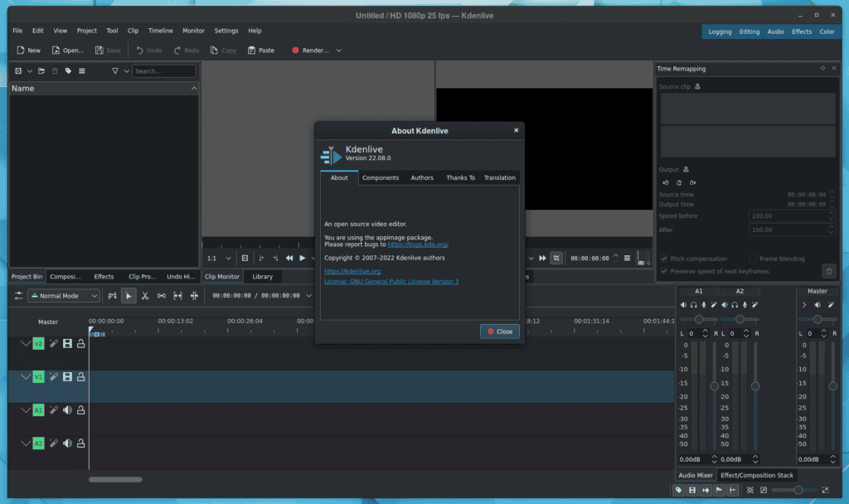Viewport: 849px width, 504px height.
Task: Switch to the Components tab in About dialog
Action: 381,177
